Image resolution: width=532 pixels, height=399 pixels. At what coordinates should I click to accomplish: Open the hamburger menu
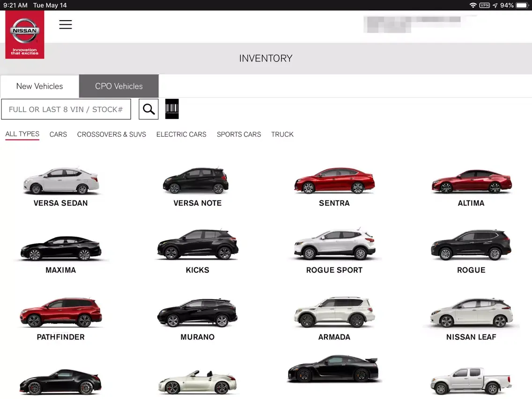[66, 24]
